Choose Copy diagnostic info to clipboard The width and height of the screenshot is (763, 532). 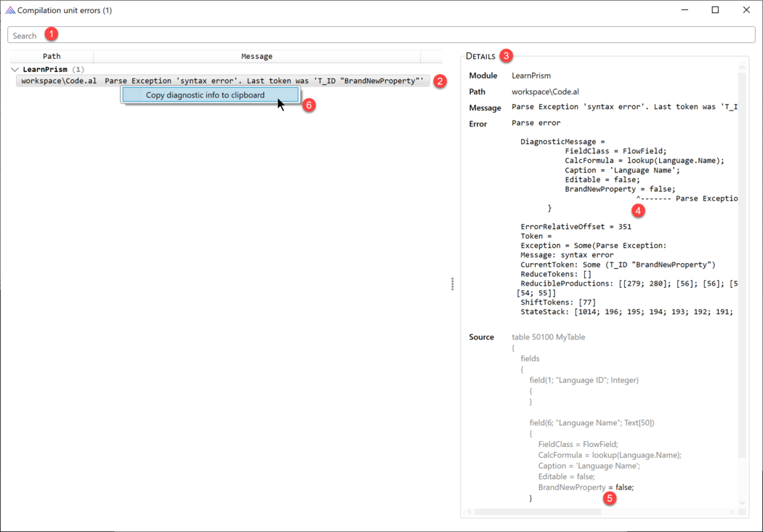(210, 95)
